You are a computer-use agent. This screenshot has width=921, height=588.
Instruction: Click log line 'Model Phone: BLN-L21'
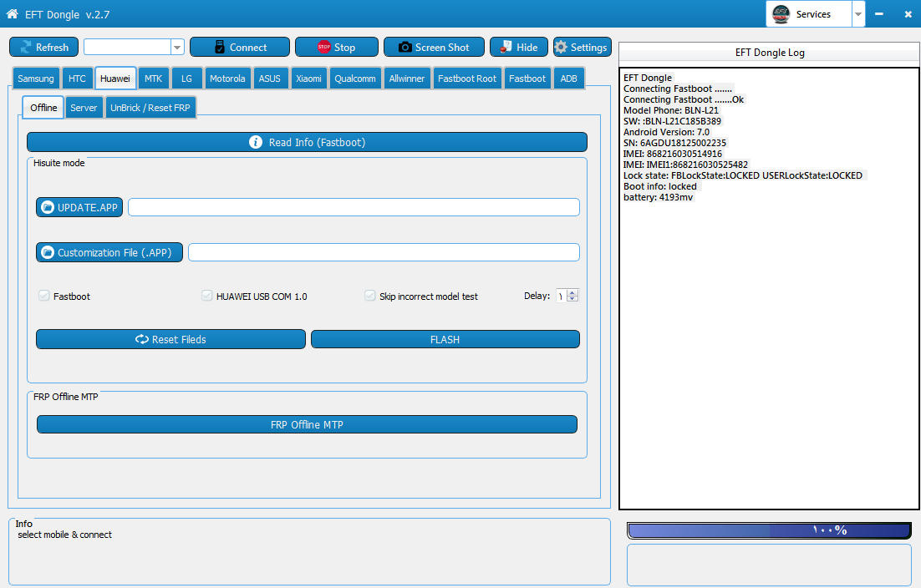[671, 110]
